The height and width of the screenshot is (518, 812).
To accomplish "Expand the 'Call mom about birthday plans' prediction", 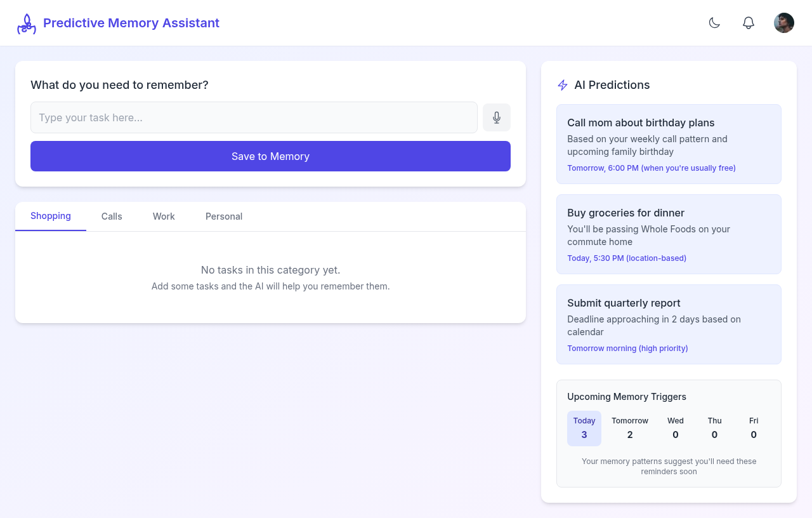I will tap(669, 143).
